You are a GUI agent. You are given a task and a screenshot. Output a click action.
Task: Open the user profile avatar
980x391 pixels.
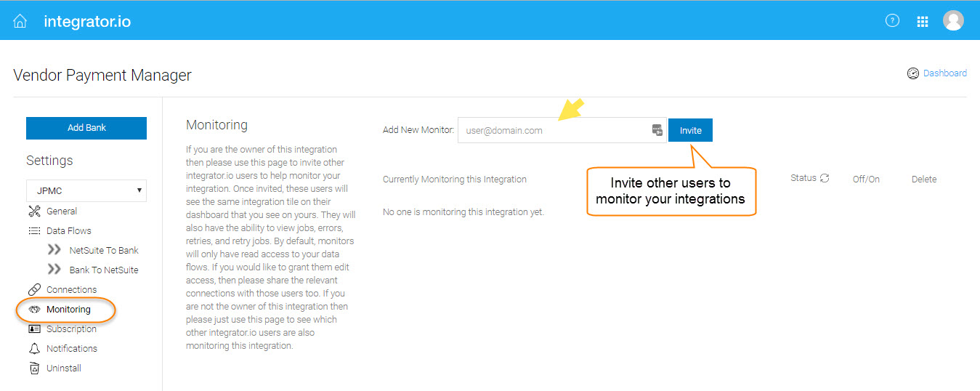tap(953, 20)
